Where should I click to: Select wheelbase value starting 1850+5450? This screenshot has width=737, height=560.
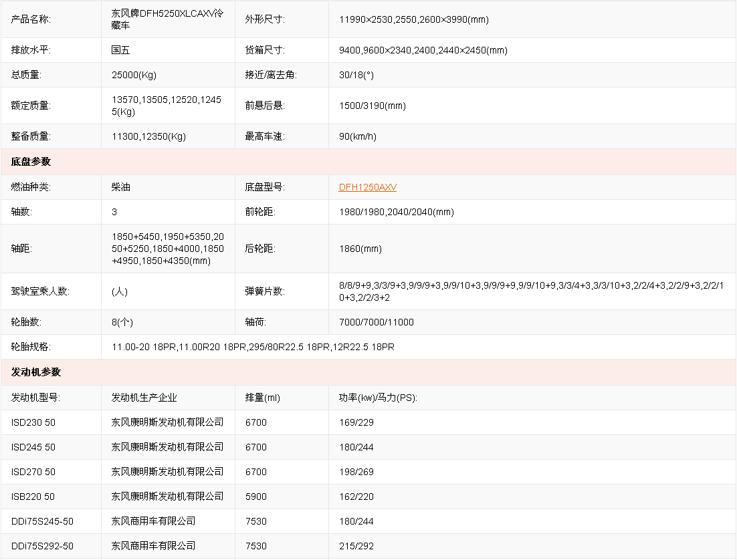click(x=168, y=249)
